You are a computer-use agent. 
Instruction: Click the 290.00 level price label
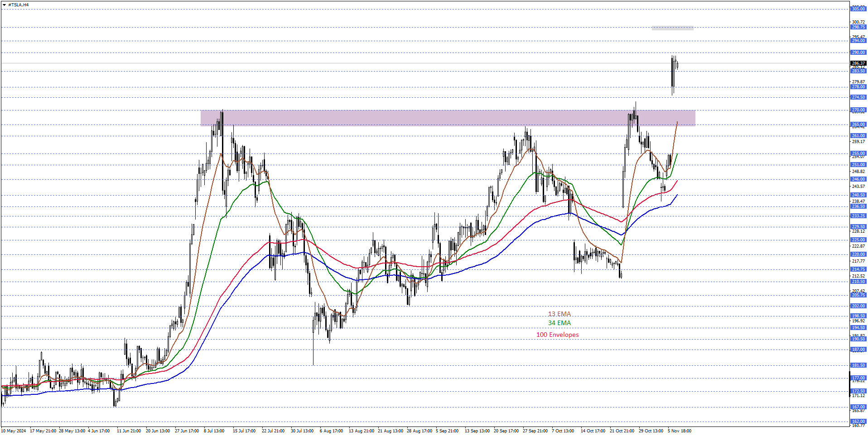tap(858, 53)
